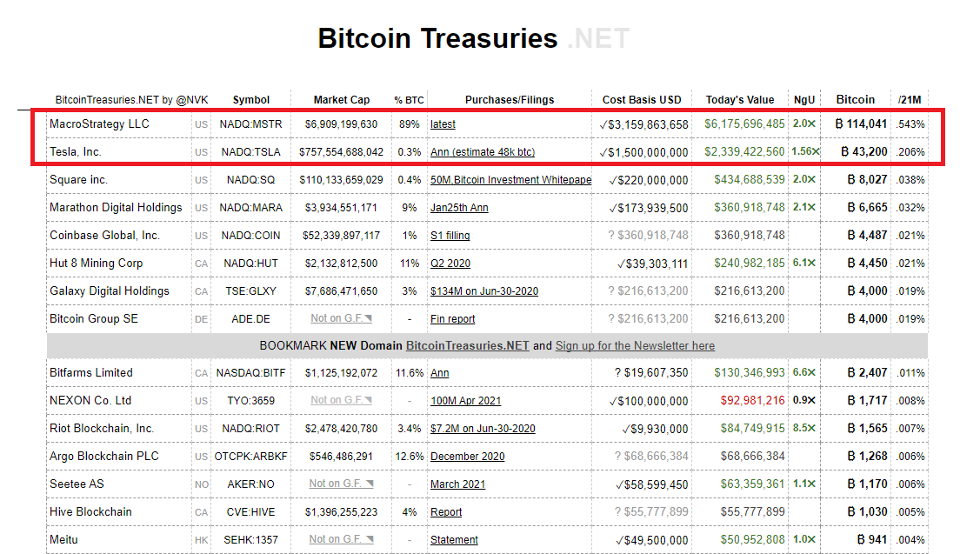This screenshot has height=554, width=980.
Task: Open Coinbase 'S1 filling' link
Action: [x=450, y=235]
